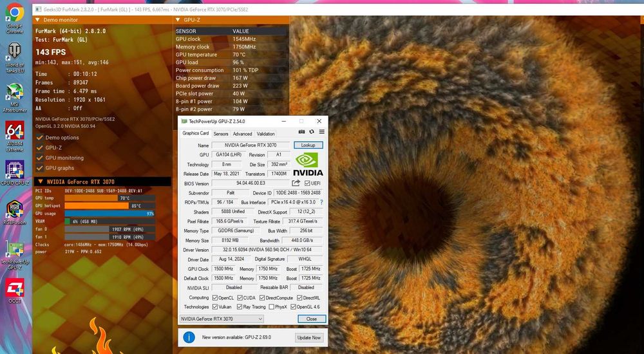644x354 pixels.
Task: Collapse the Demo monitor panel
Action: coord(38,20)
